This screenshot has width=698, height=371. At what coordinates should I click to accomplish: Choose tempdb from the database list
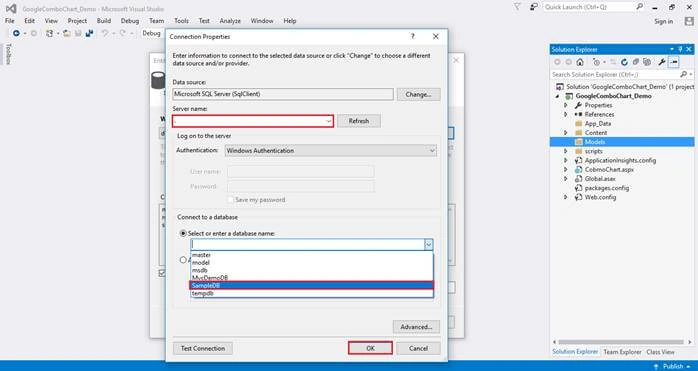pyautogui.click(x=312, y=294)
